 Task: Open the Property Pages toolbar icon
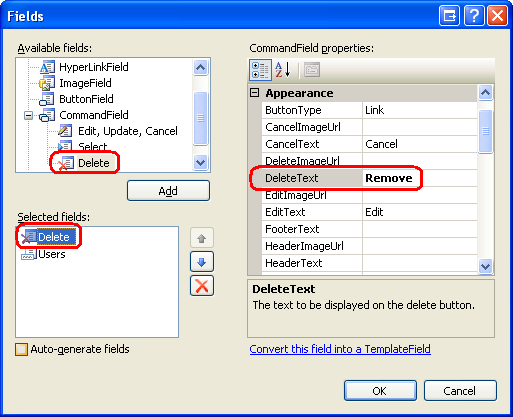[x=312, y=70]
